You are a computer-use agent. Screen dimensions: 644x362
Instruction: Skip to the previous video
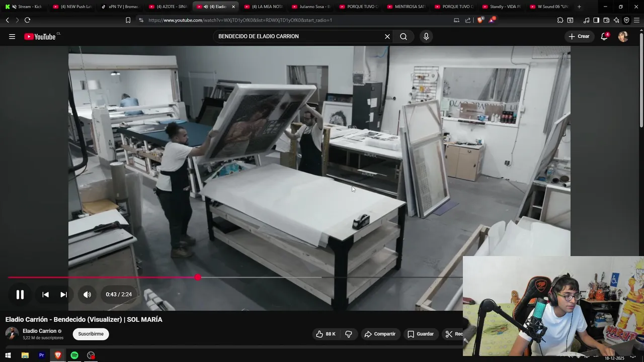click(45, 295)
